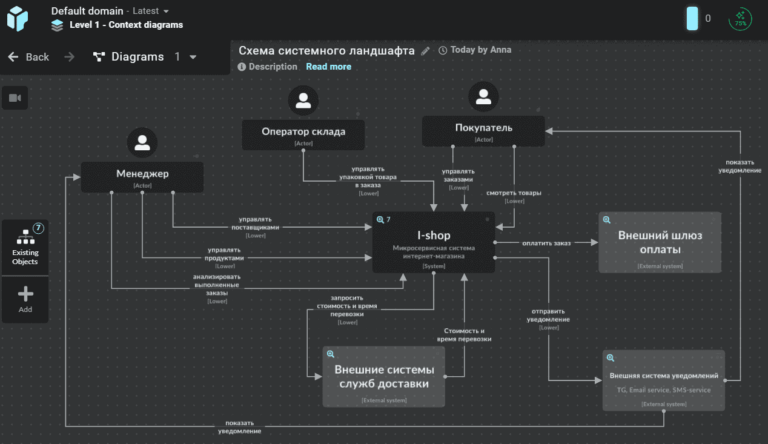Click the video camera presentation icon
The height and width of the screenshot is (444, 768).
(15, 98)
